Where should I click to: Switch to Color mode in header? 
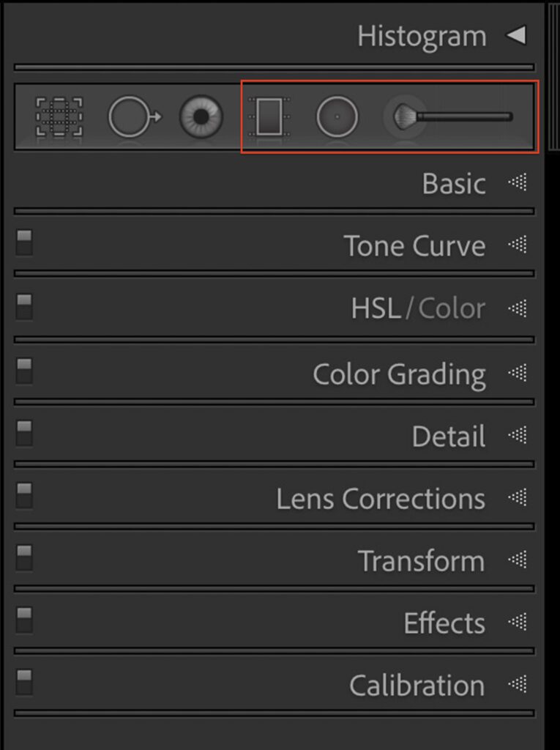coord(452,309)
